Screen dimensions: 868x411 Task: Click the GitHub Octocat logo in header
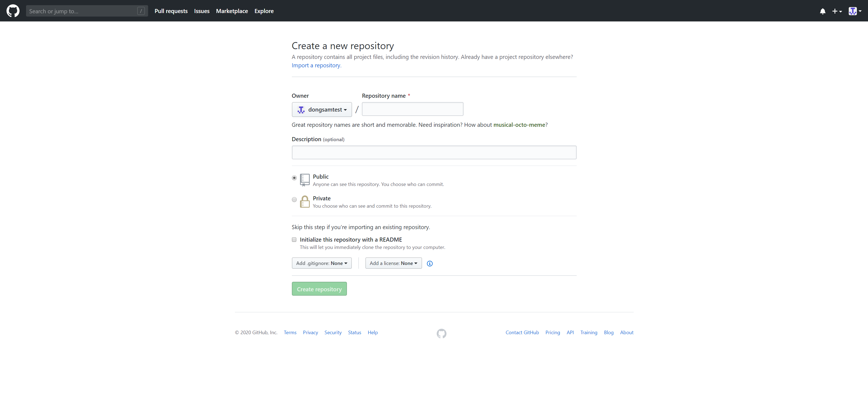point(13,11)
